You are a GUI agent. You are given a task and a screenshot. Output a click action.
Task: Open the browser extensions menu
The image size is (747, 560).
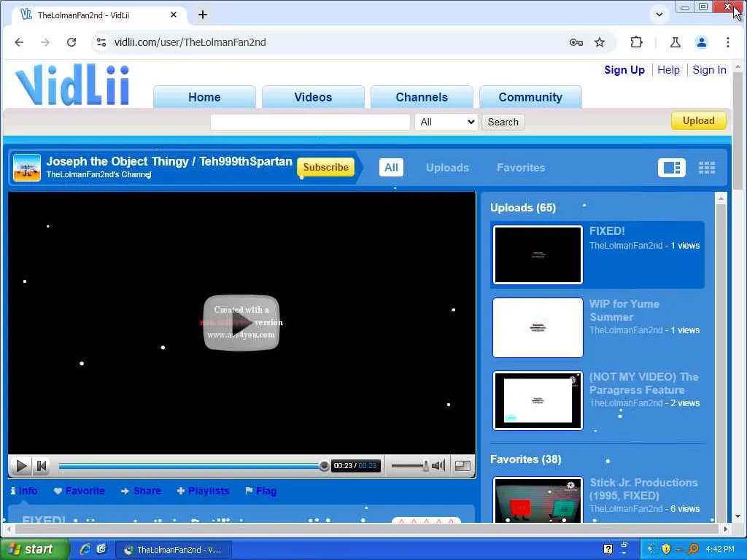(x=636, y=42)
